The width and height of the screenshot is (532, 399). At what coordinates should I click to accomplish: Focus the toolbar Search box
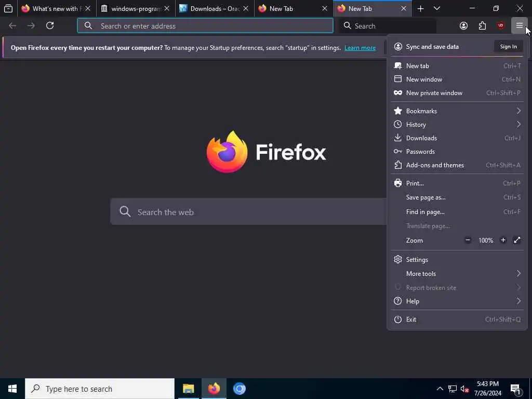pos(388,26)
